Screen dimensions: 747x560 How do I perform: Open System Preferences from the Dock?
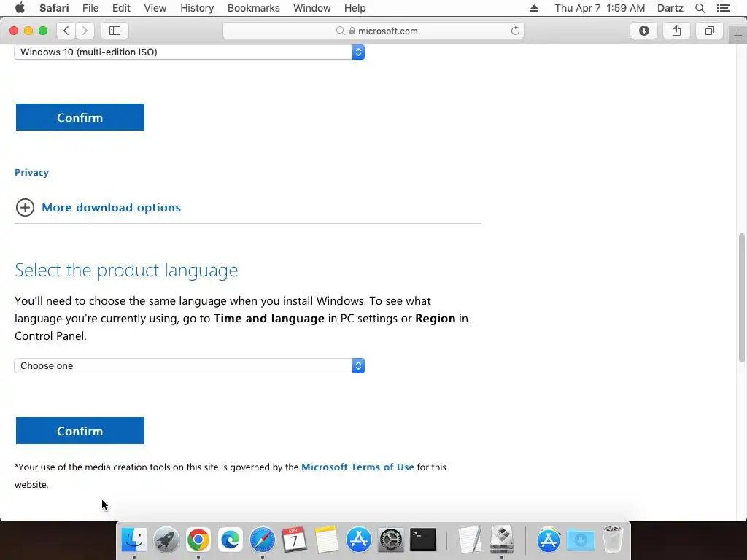pyautogui.click(x=391, y=540)
